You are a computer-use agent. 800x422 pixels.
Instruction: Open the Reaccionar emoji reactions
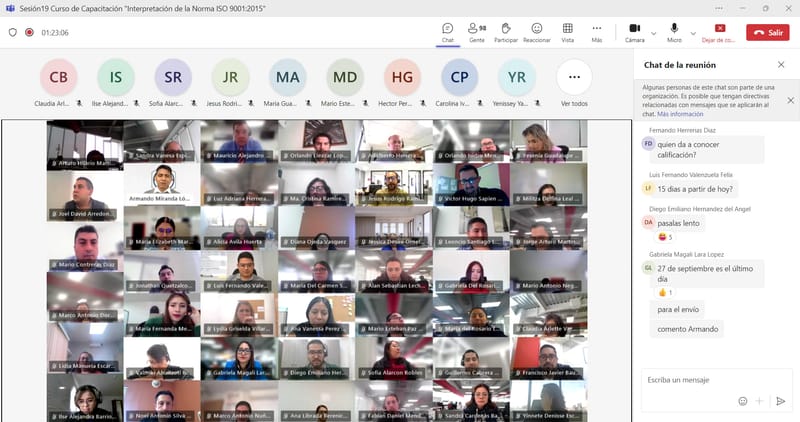(x=537, y=31)
